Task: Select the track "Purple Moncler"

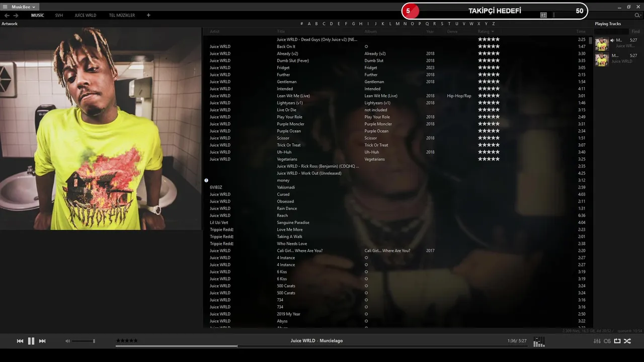Action: pos(290,124)
